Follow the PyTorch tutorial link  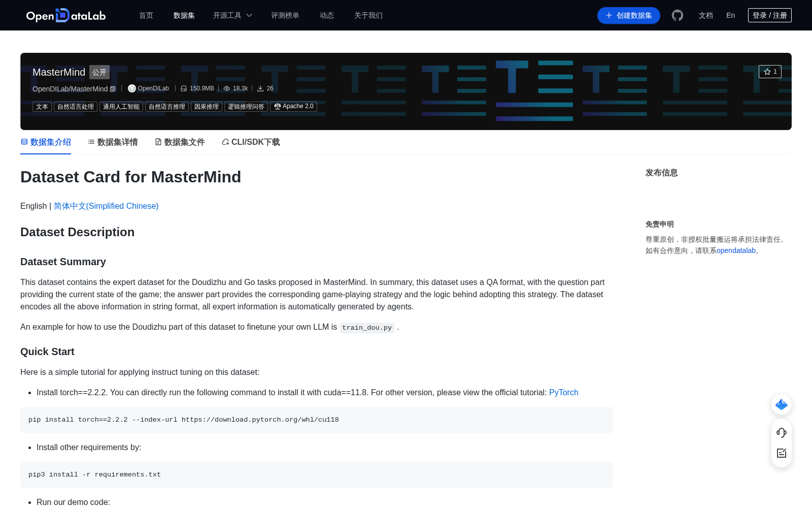click(x=564, y=392)
